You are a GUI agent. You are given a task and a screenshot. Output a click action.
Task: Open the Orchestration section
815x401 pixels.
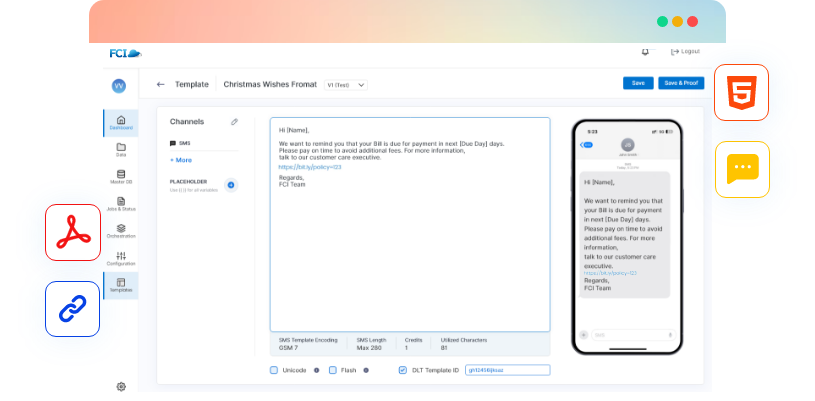(120, 231)
